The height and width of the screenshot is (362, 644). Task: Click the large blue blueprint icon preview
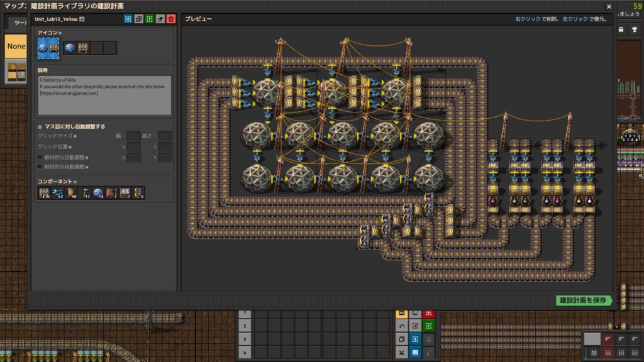[48, 48]
